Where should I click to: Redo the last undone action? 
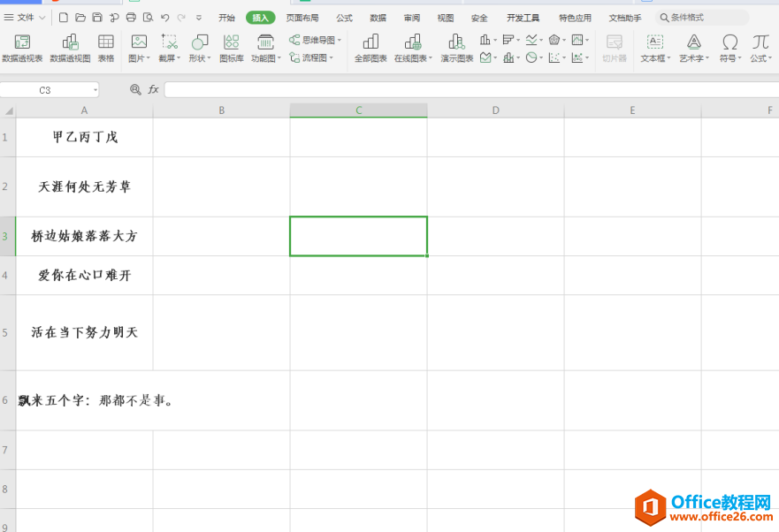182,18
